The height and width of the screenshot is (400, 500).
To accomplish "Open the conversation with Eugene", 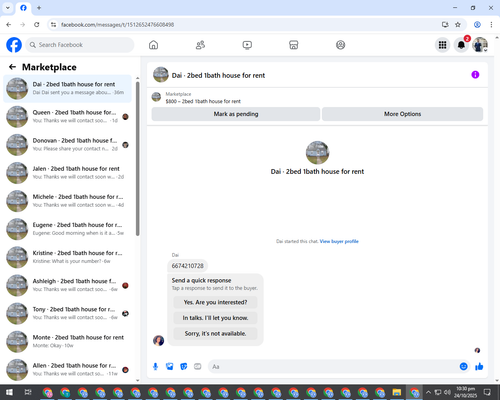I will 67,229.
